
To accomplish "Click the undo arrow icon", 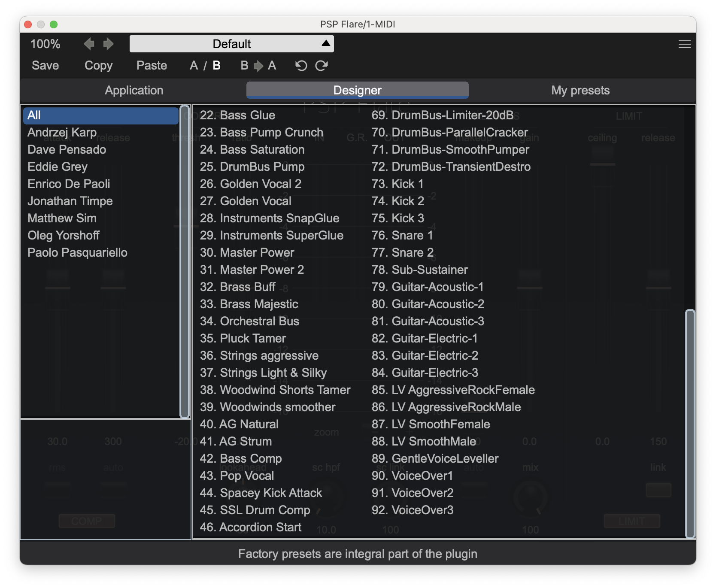I will click(x=301, y=66).
